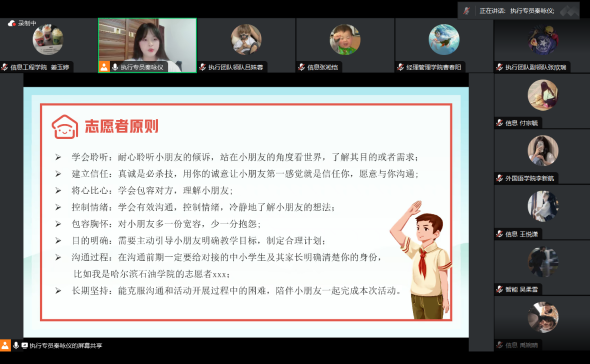Click the cloud recording indicator 录制中
This screenshot has height=364, width=590.
point(22,23)
